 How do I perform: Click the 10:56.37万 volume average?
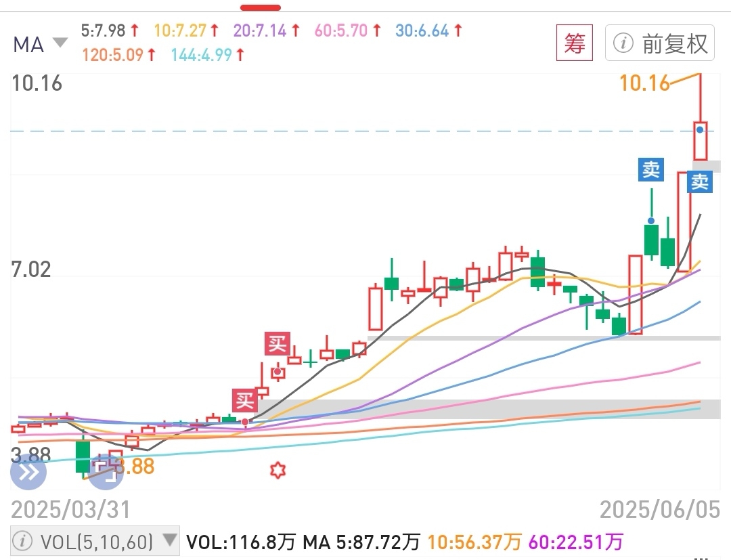click(474, 542)
